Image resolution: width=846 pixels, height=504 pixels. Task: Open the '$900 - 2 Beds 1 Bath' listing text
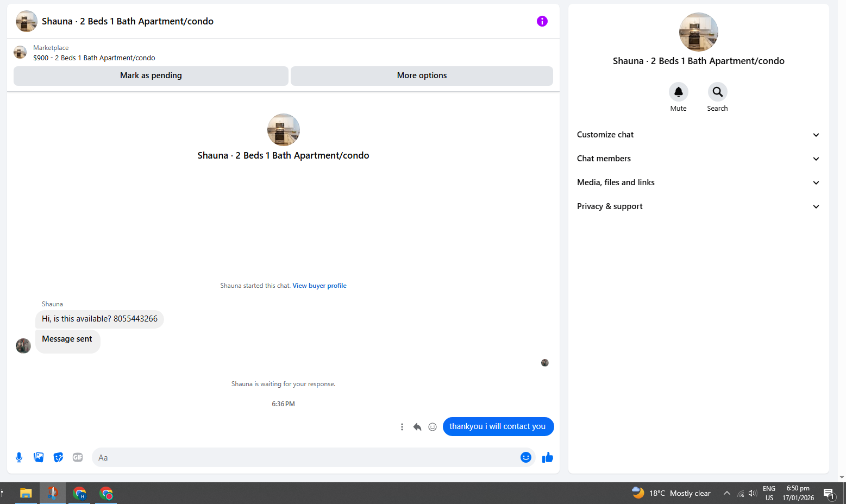tap(94, 58)
